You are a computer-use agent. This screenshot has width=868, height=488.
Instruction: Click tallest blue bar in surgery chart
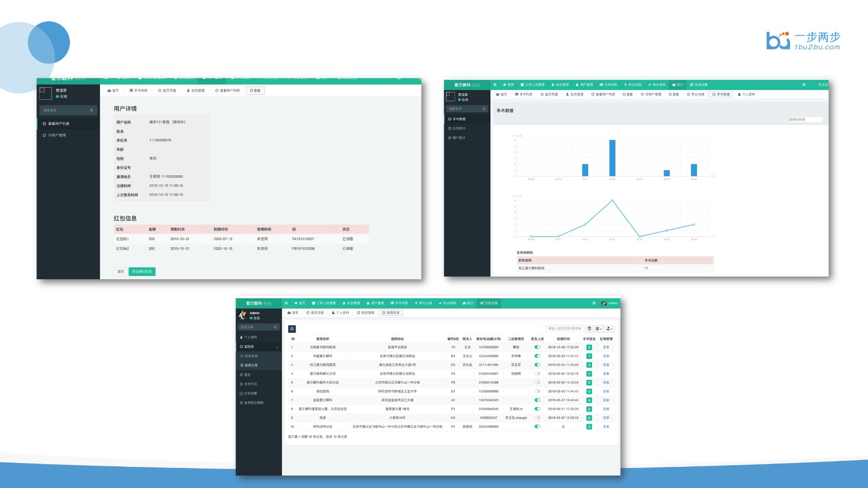(x=612, y=158)
